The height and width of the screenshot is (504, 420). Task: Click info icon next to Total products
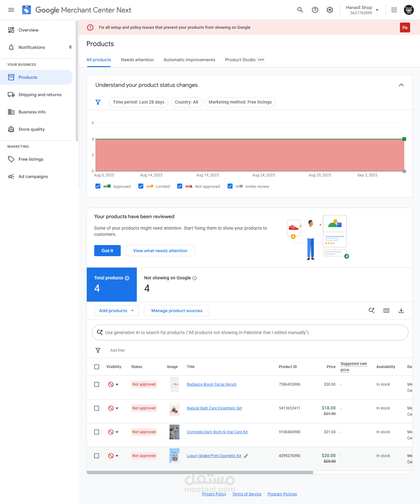[127, 278]
